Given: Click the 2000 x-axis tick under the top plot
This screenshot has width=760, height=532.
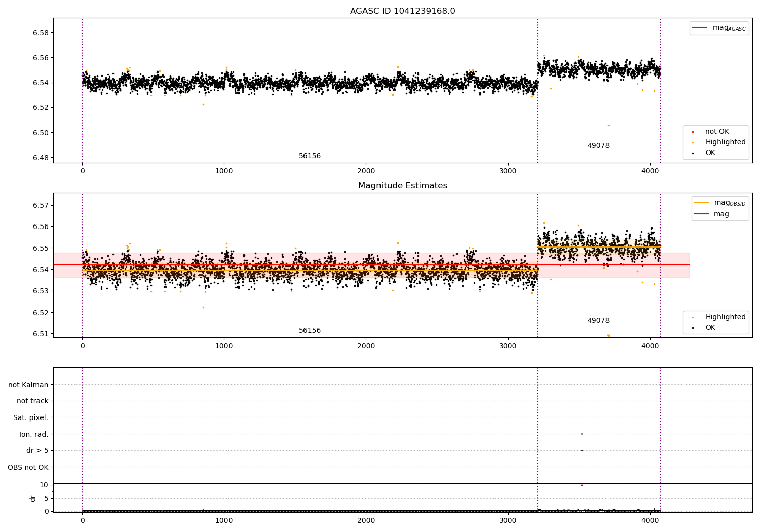Looking at the screenshot, I should click(366, 171).
